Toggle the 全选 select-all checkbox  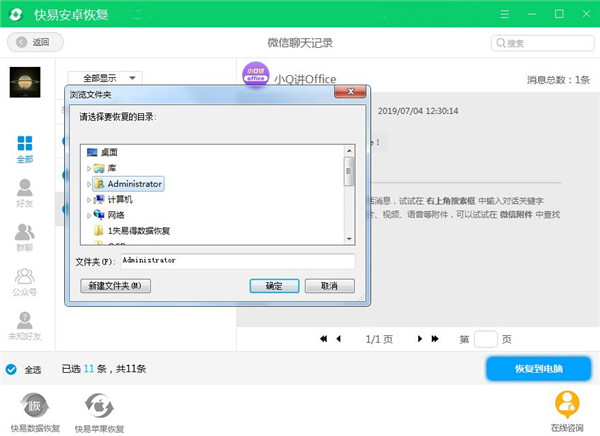pyautogui.click(x=11, y=369)
